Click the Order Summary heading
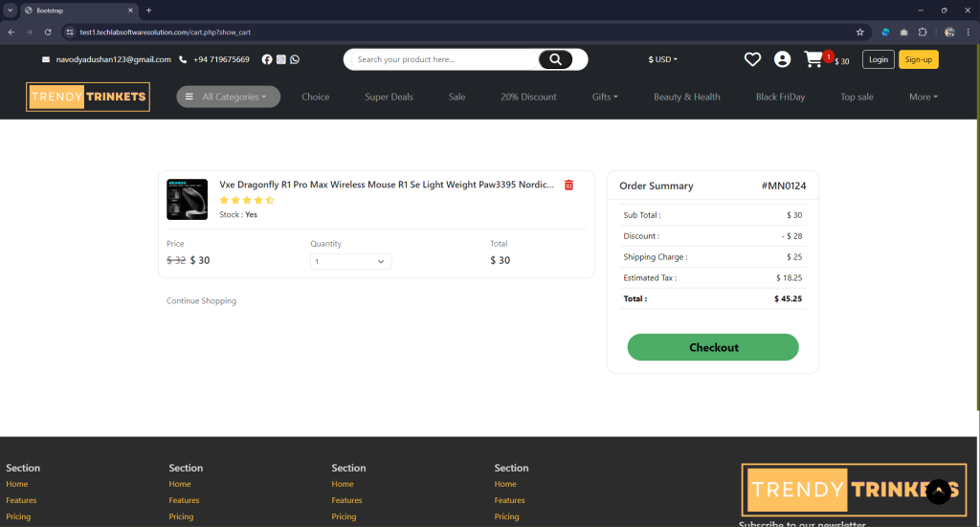 [657, 187]
